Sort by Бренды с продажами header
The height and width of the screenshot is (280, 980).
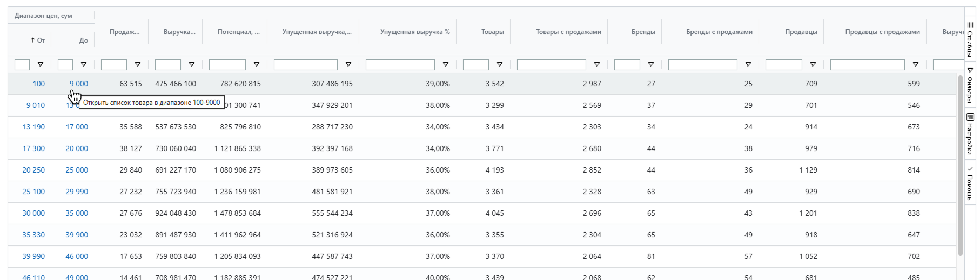719,32
